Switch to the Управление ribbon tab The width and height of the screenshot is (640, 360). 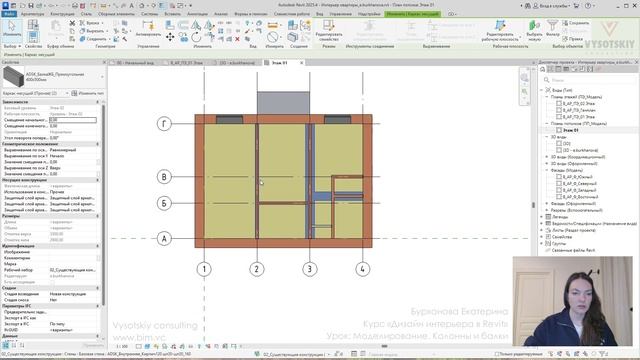340,14
